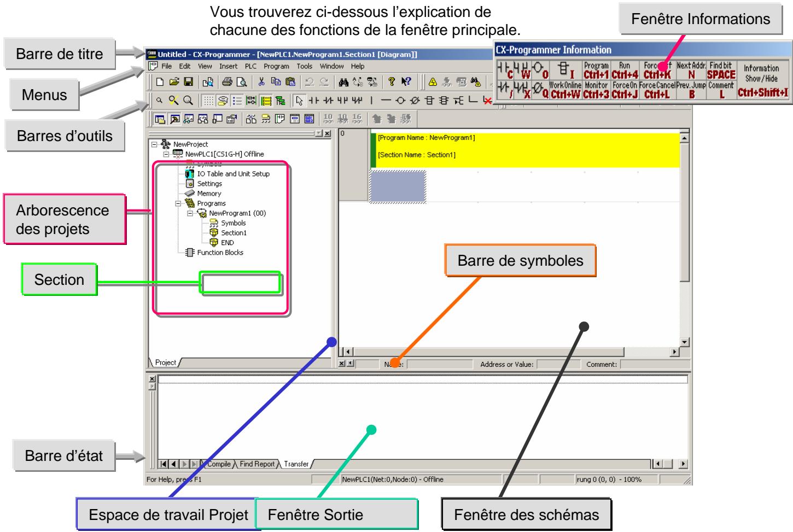
Task: Select the New Coil circle tool
Action: (400, 100)
